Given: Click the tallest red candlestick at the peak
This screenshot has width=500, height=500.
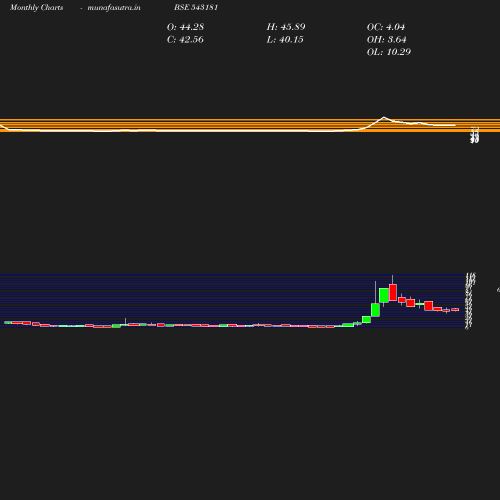Looking at the screenshot, I should 393,292.
